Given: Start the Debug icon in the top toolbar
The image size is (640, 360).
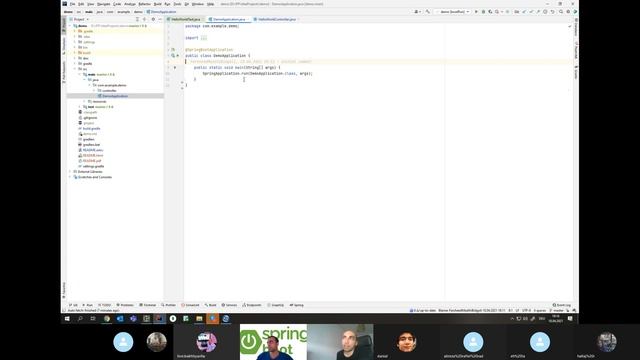Looking at the screenshot, I should coord(483,12).
